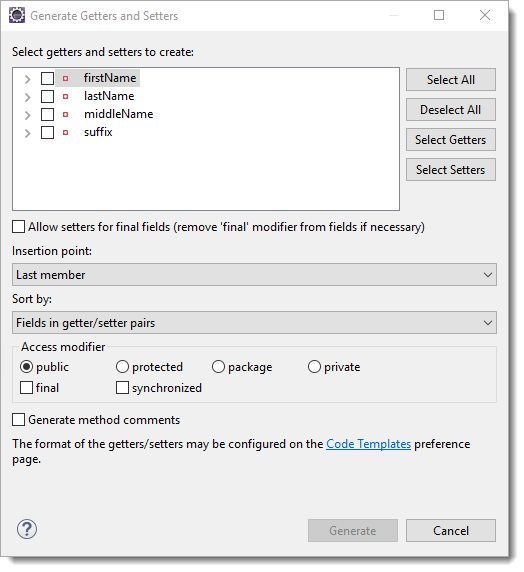Click the private field icon beside lastName
Viewport: 524px width, 572px height.
65,97
